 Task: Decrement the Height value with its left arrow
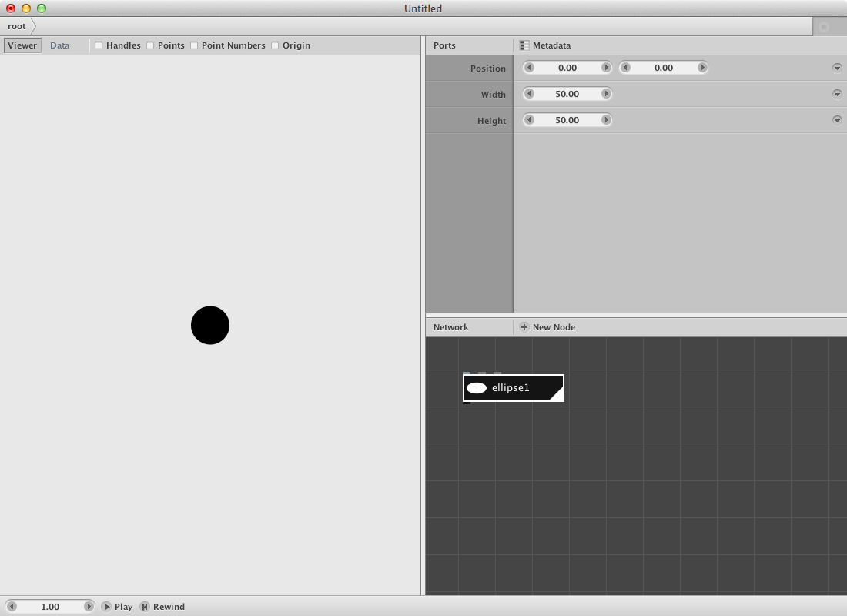(529, 119)
